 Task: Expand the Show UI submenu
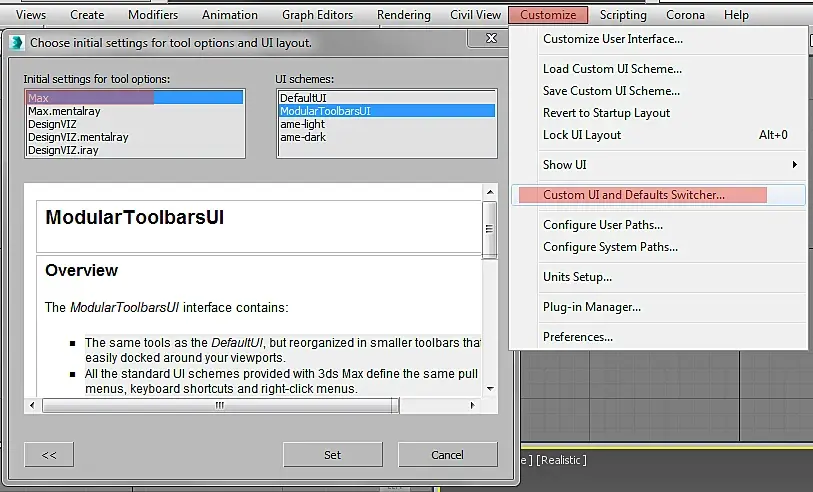click(658, 165)
